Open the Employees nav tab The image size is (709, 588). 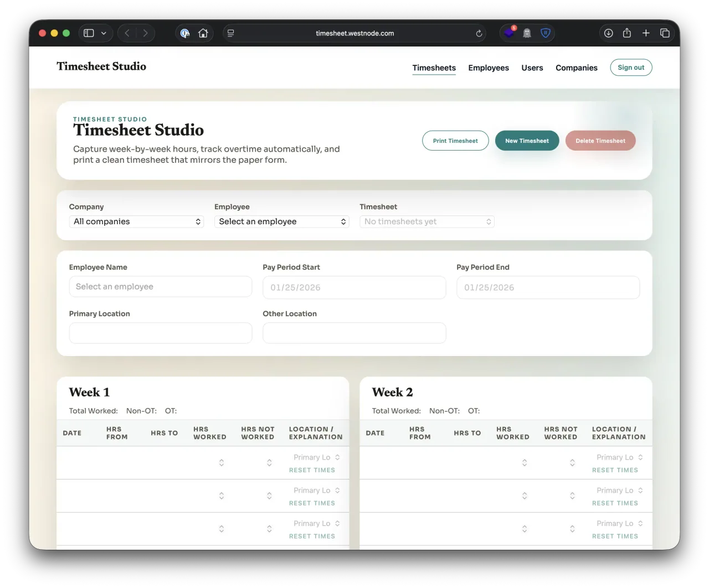(x=489, y=68)
